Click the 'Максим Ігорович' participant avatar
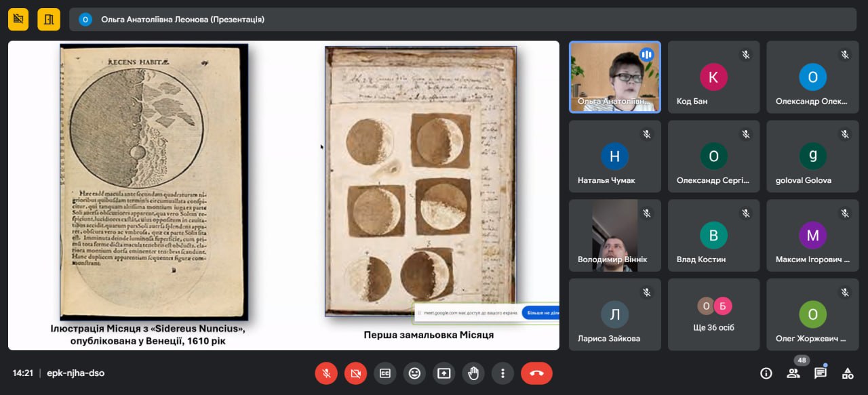Viewport: 868px width, 395px height. [812, 235]
